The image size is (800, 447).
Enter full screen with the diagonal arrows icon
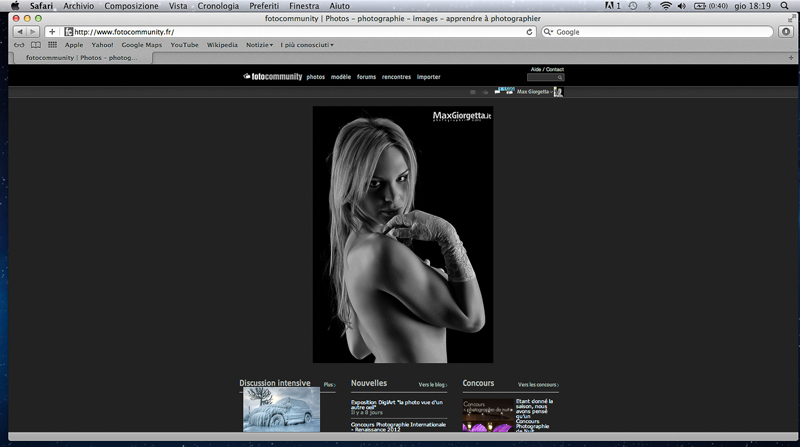791,18
